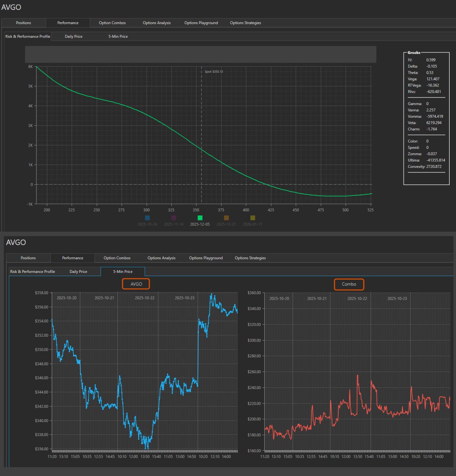This screenshot has width=456, height=476.
Task: Open Option Combos tab in the risk profile window
Action: (112, 23)
